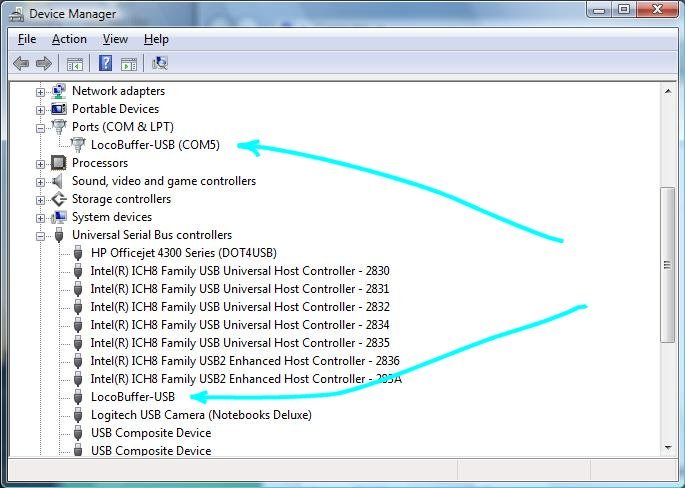
Task: Select Logitech USB Camera (Notebooks Deluxe)
Action: point(201,415)
